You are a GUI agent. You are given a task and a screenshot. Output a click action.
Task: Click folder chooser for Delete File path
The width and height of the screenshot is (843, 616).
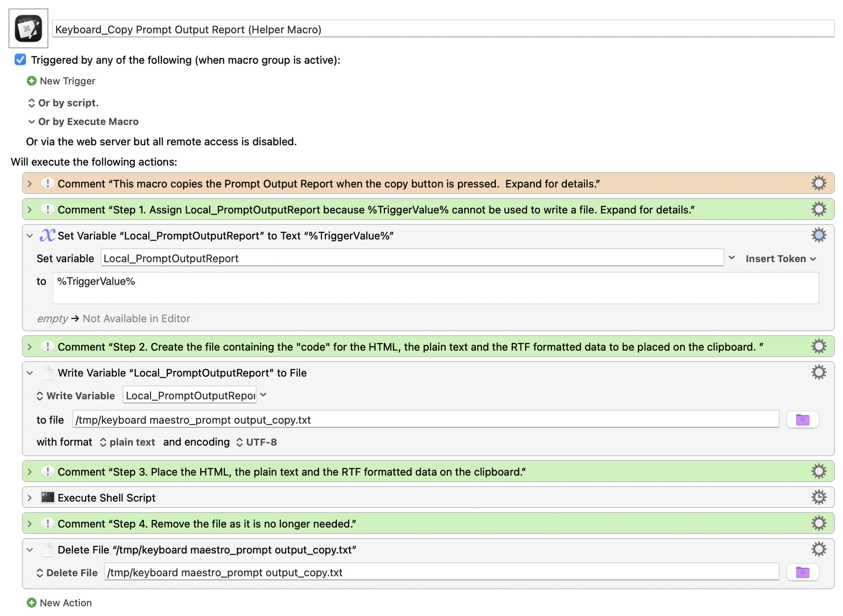point(802,572)
